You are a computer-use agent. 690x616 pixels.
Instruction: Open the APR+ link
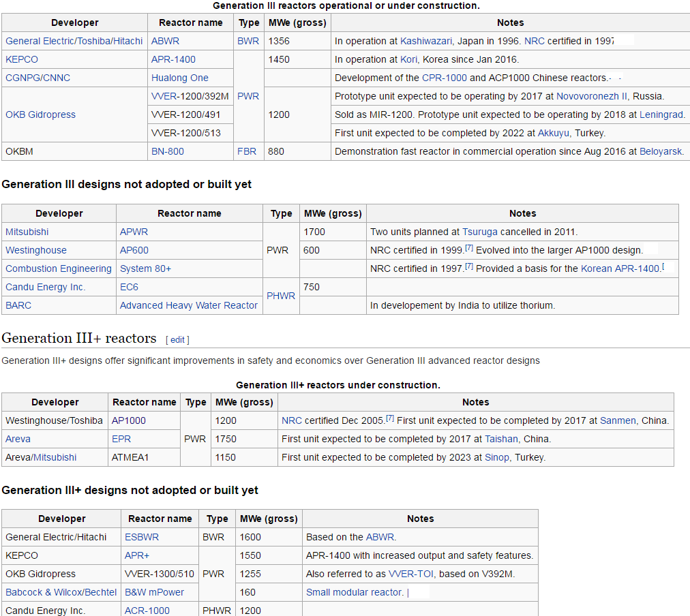pyautogui.click(x=137, y=556)
